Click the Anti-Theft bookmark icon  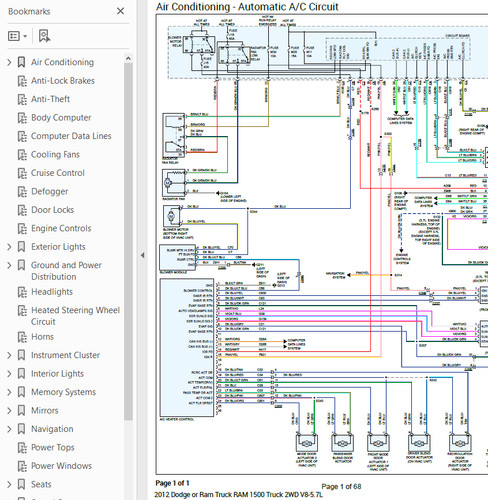click(x=22, y=99)
